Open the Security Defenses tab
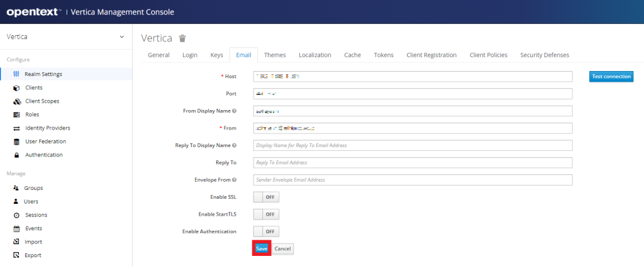Screen dimensions: 644x266 544,55
